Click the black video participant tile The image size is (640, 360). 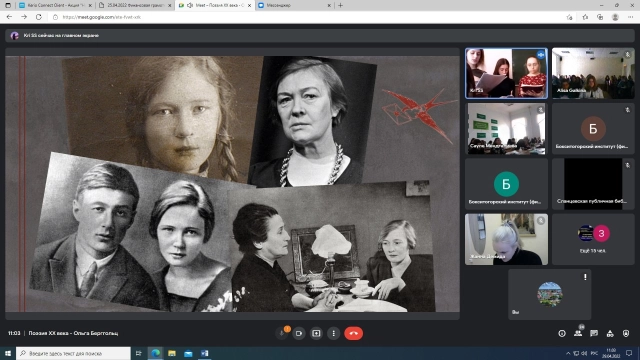click(593, 184)
